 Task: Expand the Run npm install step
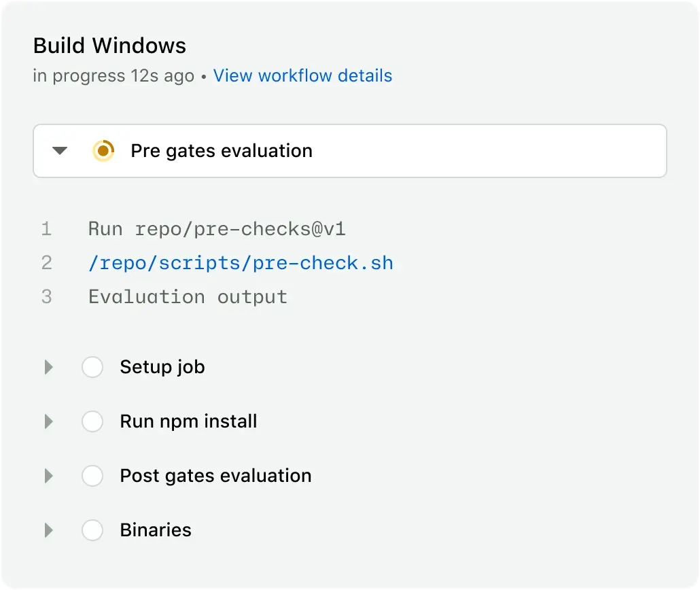[x=49, y=421]
